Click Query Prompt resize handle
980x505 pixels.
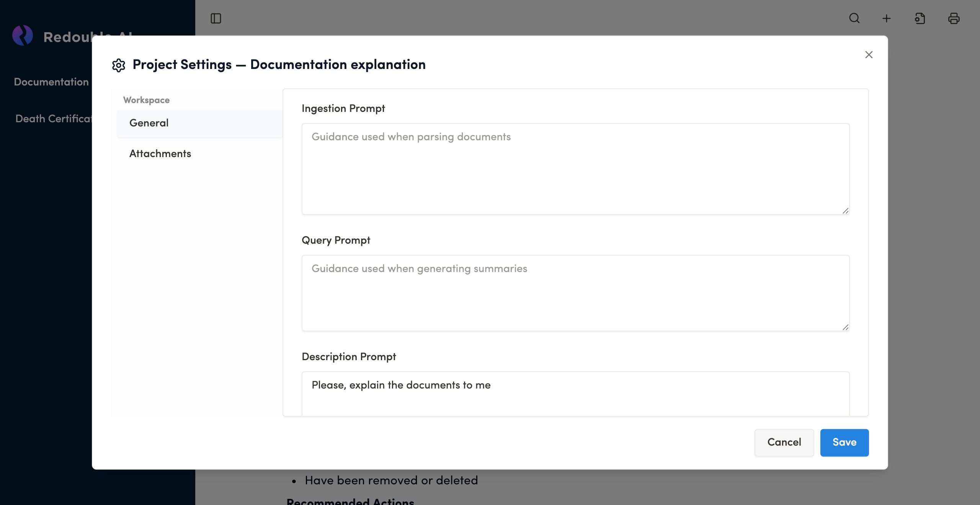845,327
